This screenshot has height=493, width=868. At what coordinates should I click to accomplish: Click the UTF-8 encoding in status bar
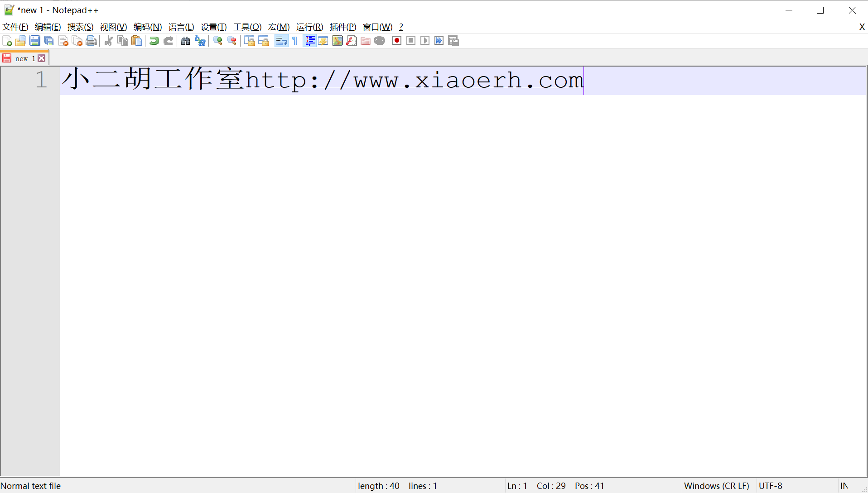(x=770, y=486)
